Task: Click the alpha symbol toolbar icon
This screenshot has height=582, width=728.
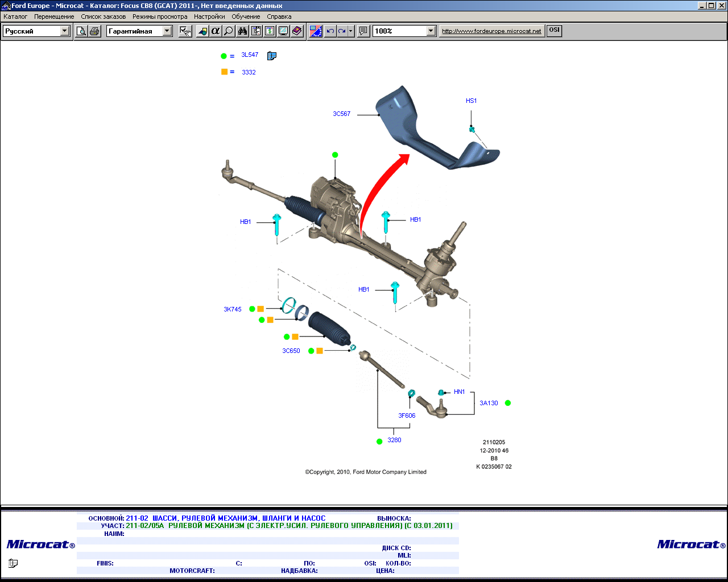Action: (x=215, y=31)
